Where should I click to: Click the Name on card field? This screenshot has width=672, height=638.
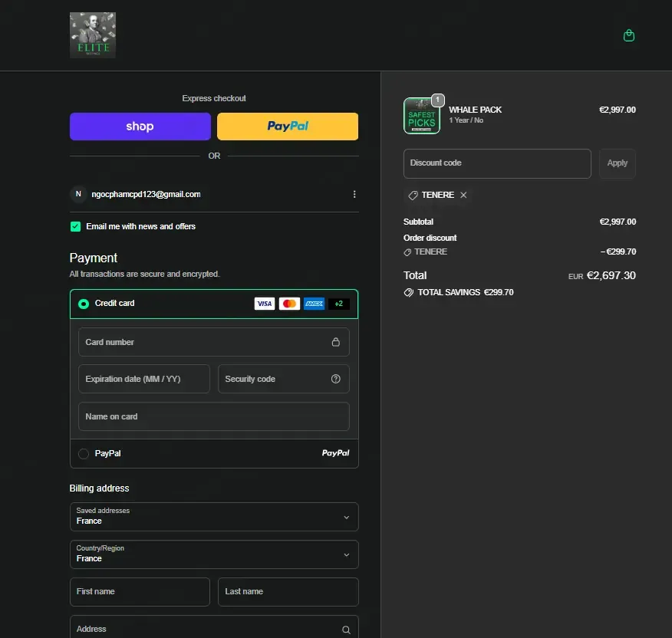(214, 416)
